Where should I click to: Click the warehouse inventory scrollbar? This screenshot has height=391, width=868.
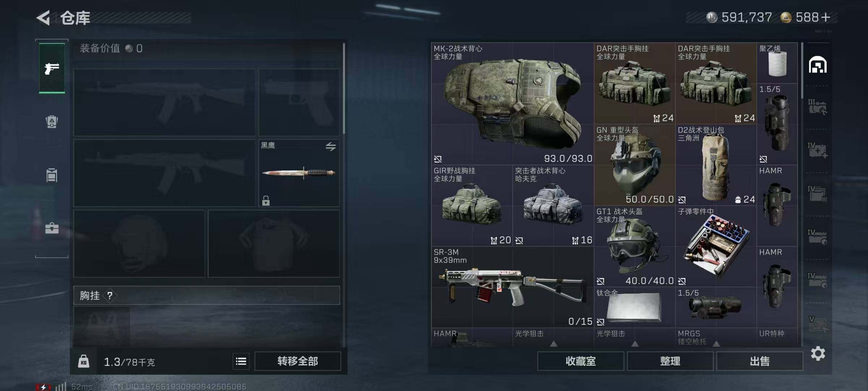click(x=802, y=71)
